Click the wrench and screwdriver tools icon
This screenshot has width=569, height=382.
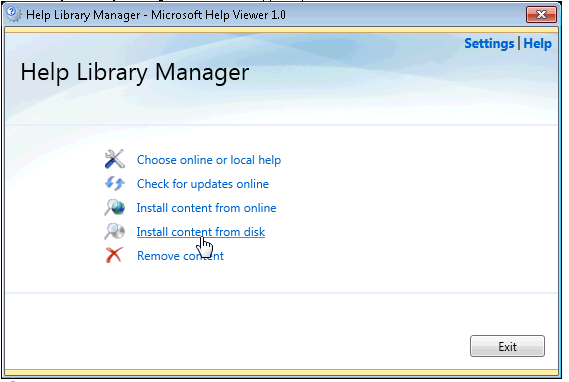115,159
